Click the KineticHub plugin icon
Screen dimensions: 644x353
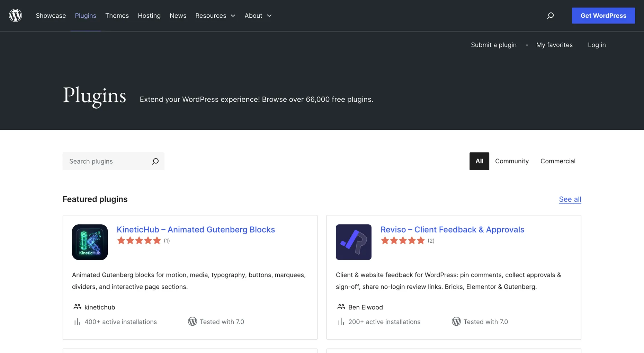[x=90, y=242]
